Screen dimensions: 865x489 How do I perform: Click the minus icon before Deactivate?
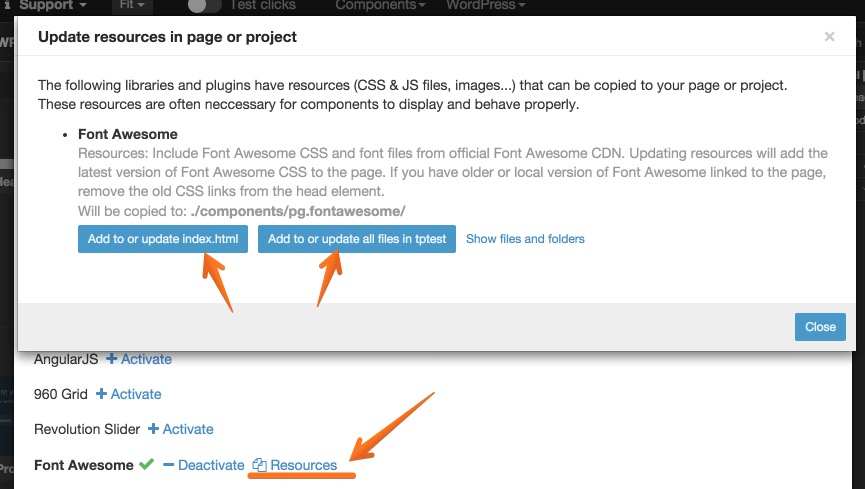click(x=169, y=465)
